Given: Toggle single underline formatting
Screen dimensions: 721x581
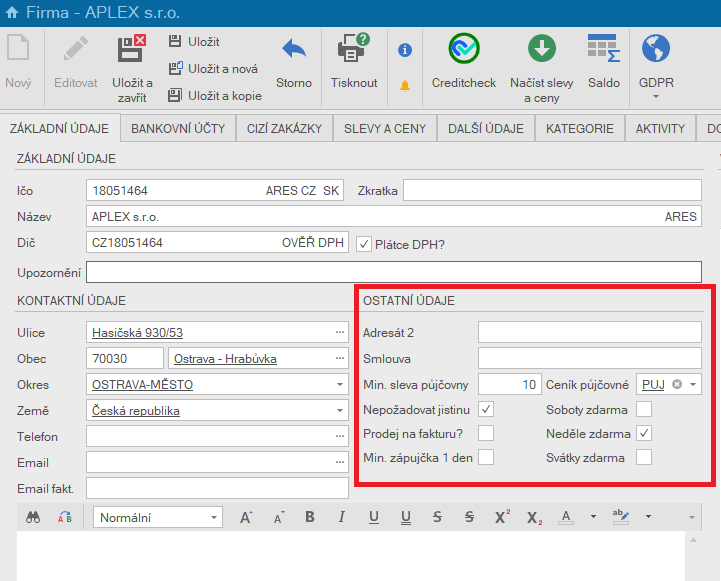Looking at the screenshot, I should coord(374,518).
